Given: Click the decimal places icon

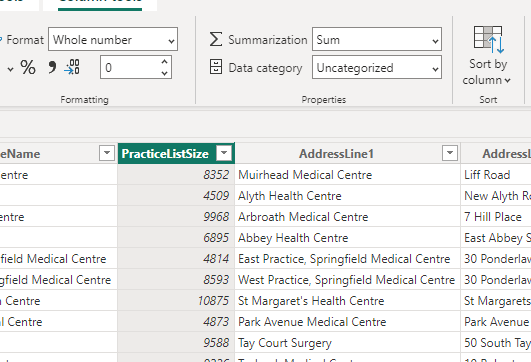Looking at the screenshot, I should [72, 67].
